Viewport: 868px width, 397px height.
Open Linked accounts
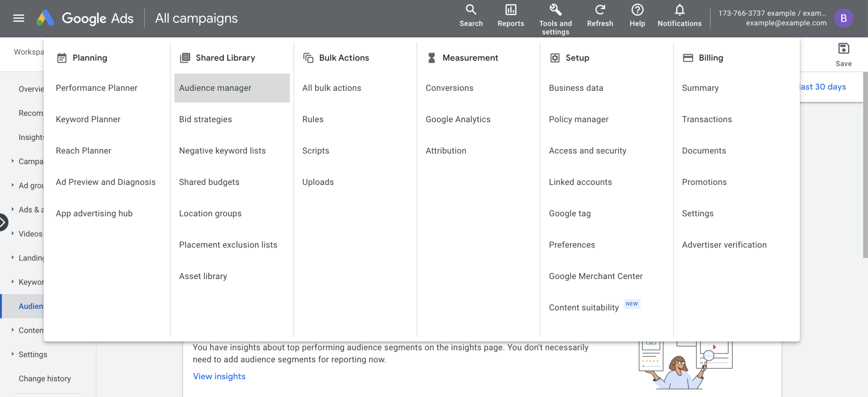[580, 182]
